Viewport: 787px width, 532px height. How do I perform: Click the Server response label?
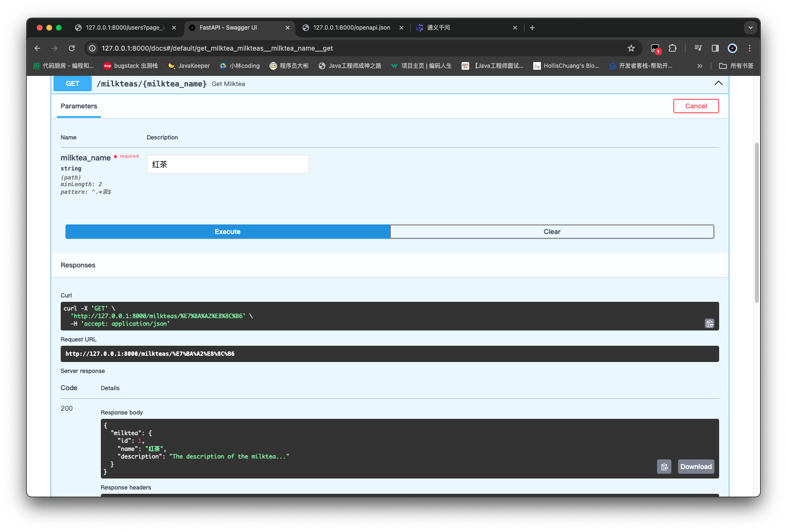pyautogui.click(x=83, y=371)
